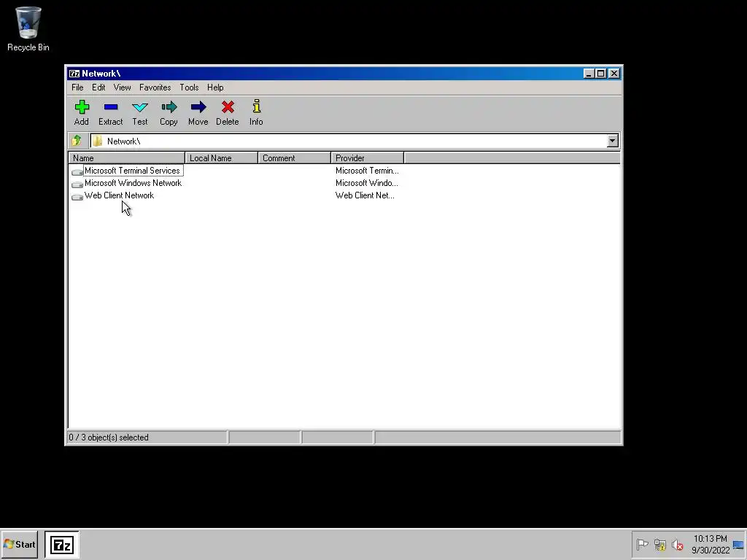Click the Action Center flag tray icon
Screen dimensions: 747x560
tap(642, 544)
